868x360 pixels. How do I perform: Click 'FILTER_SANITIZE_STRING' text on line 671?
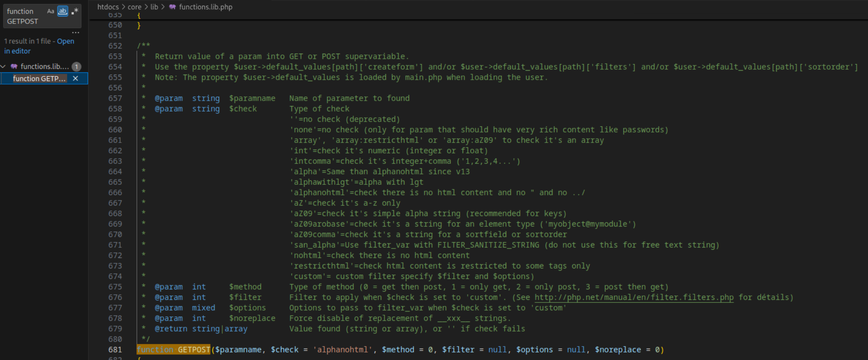(488, 245)
